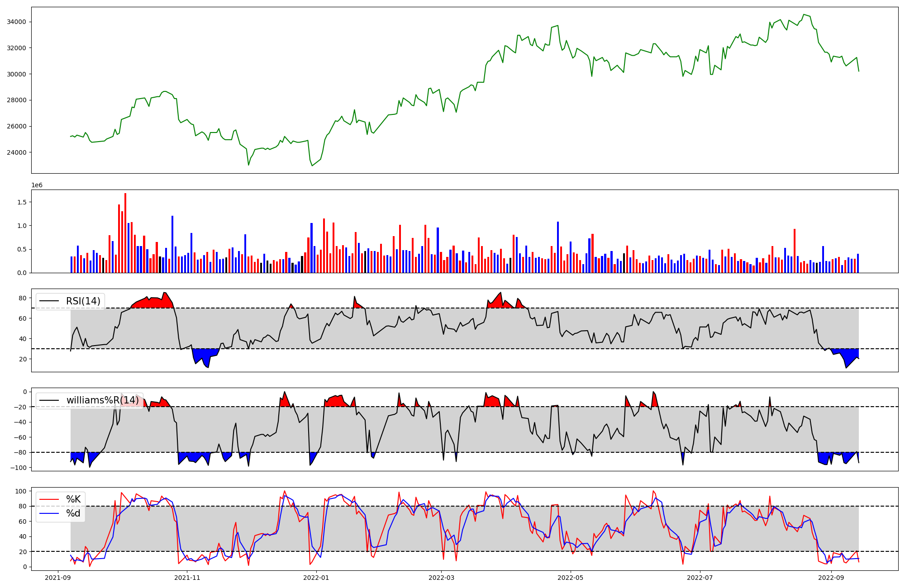Click the 2021-11 x-axis date label

click(x=187, y=578)
